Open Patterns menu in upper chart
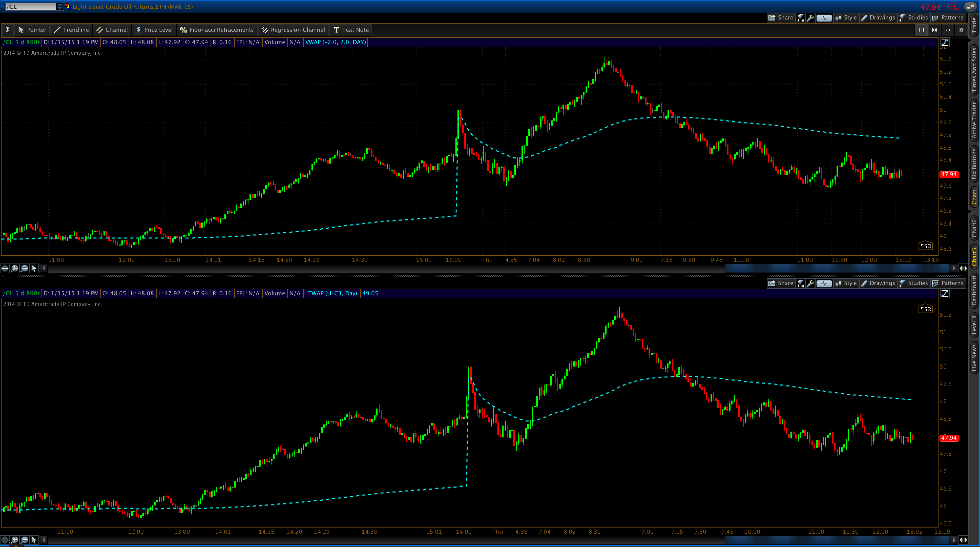 (948, 17)
